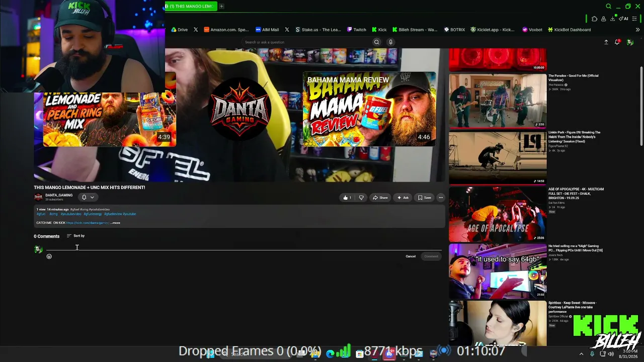Share the video
This screenshot has height=362, width=644.
(x=380, y=198)
